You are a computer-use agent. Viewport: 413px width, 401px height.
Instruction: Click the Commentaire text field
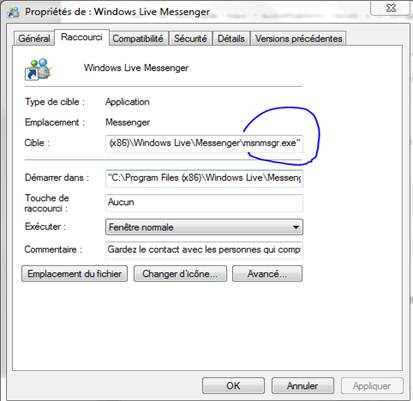coord(204,250)
